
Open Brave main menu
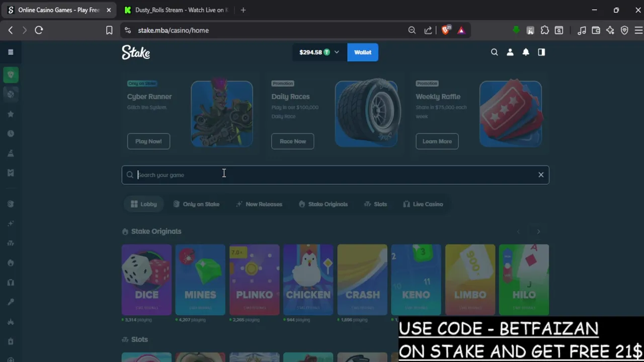click(638, 30)
